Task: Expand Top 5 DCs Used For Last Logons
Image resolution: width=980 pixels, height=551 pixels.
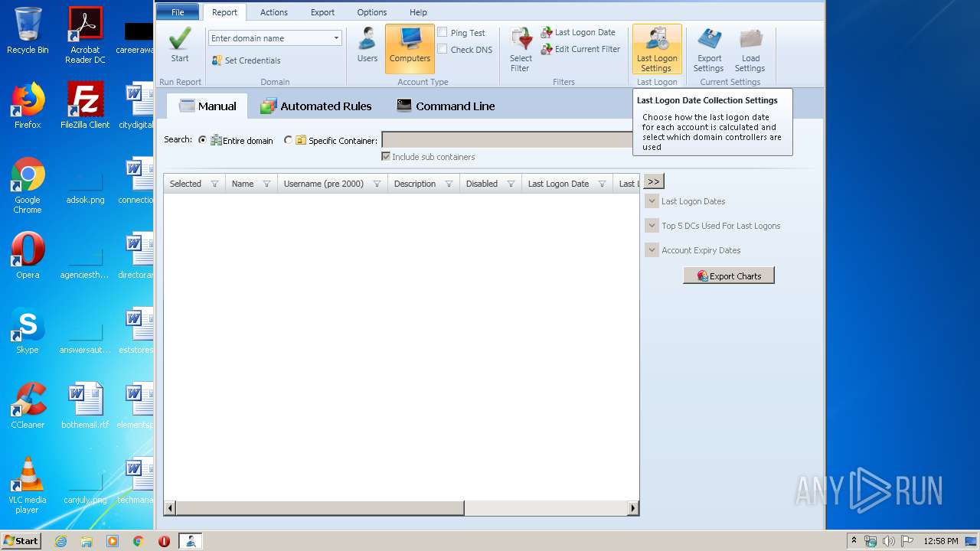Action: point(652,226)
